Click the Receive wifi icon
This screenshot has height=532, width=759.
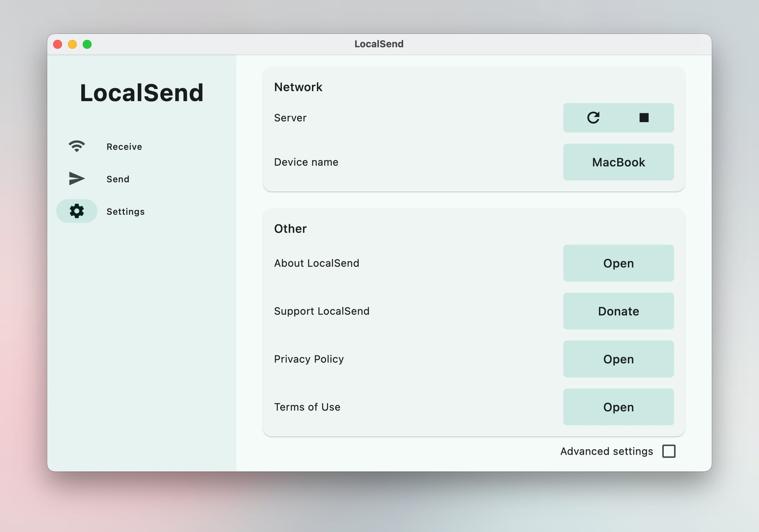point(77,146)
